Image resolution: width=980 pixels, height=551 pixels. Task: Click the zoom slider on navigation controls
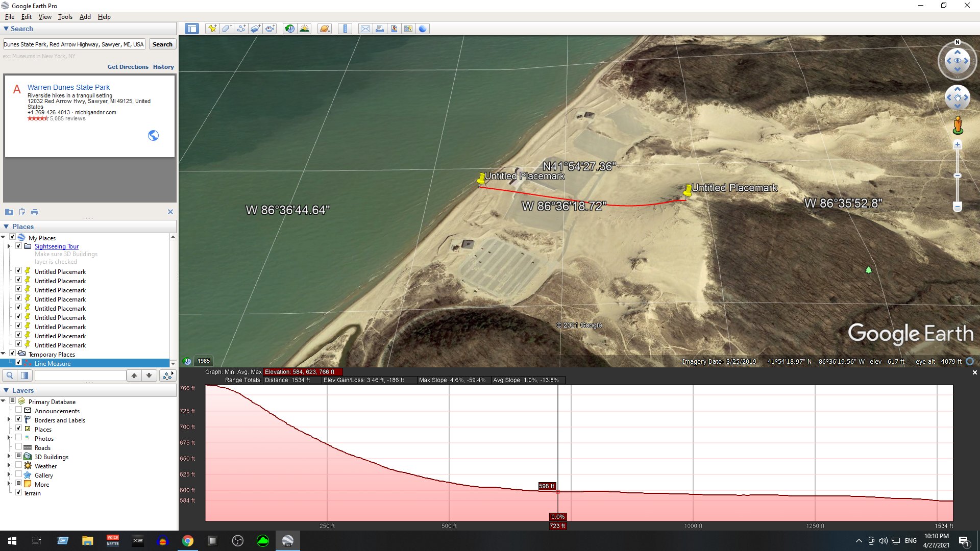[958, 176]
